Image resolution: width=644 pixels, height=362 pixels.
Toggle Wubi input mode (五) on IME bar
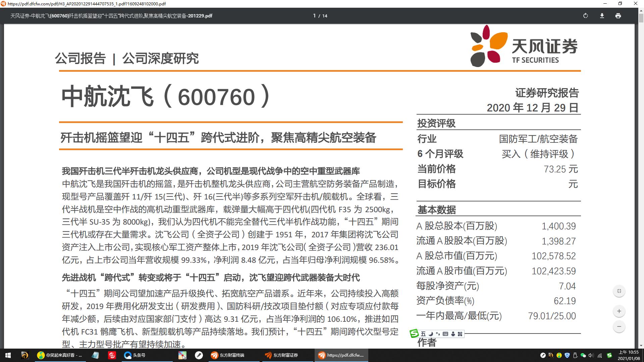click(423, 334)
